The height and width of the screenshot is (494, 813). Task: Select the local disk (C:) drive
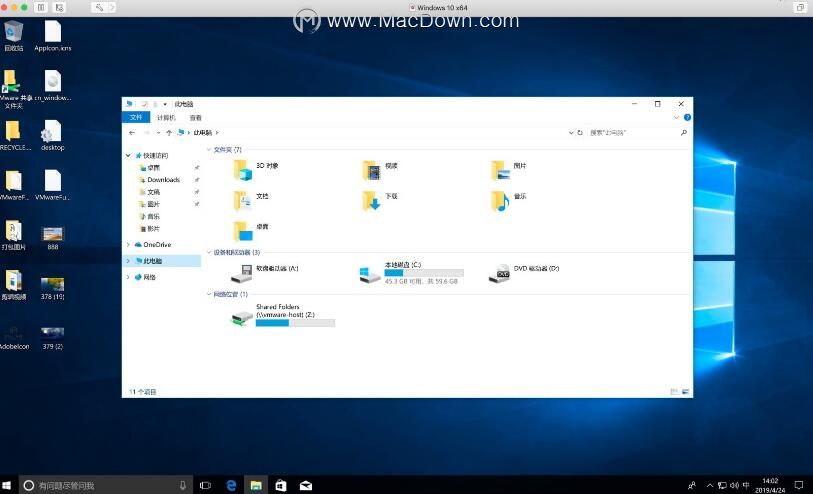click(x=411, y=273)
